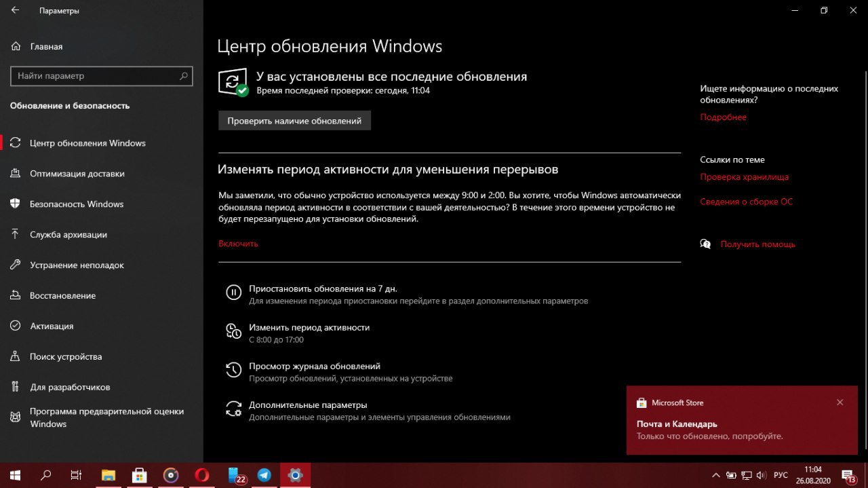This screenshot has height=488, width=868.
Task: Open File Explorer from the taskbar
Action: point(108,475)
